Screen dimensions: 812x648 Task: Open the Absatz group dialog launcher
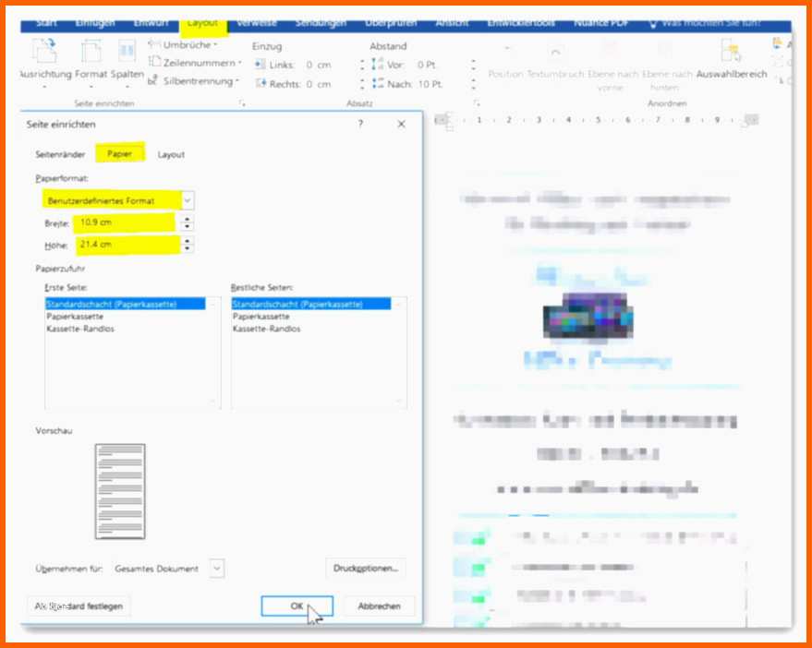pos(477,103)
